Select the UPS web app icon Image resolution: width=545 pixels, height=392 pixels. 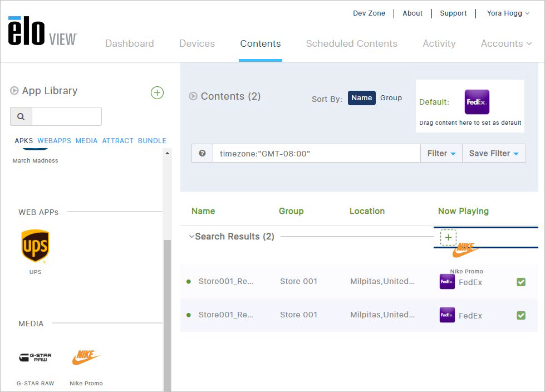click(x=35, y=246)
